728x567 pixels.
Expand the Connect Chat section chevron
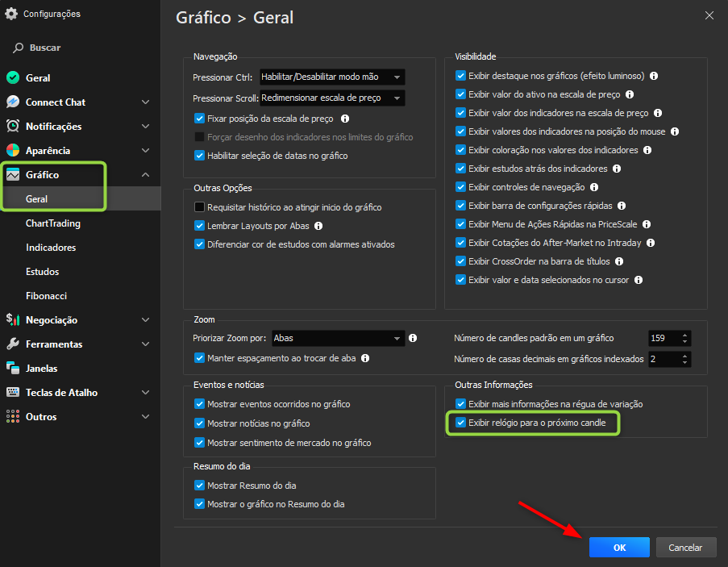click(x=145, y=102)
